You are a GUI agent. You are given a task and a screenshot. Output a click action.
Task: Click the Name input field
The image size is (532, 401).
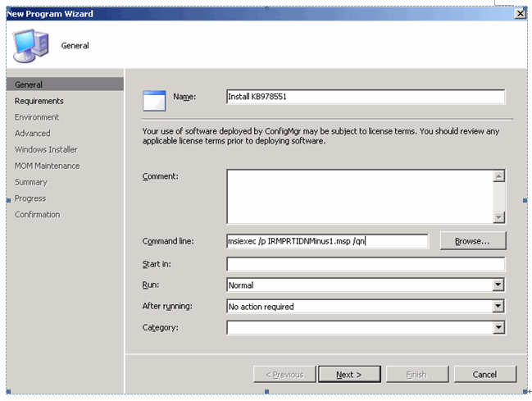click(x=366, y=97)
